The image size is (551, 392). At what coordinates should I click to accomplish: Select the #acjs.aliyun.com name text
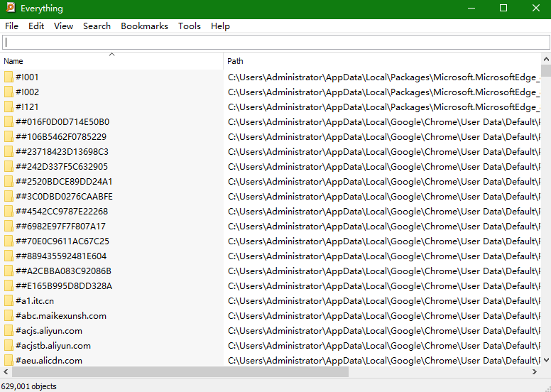click(49, 331)
